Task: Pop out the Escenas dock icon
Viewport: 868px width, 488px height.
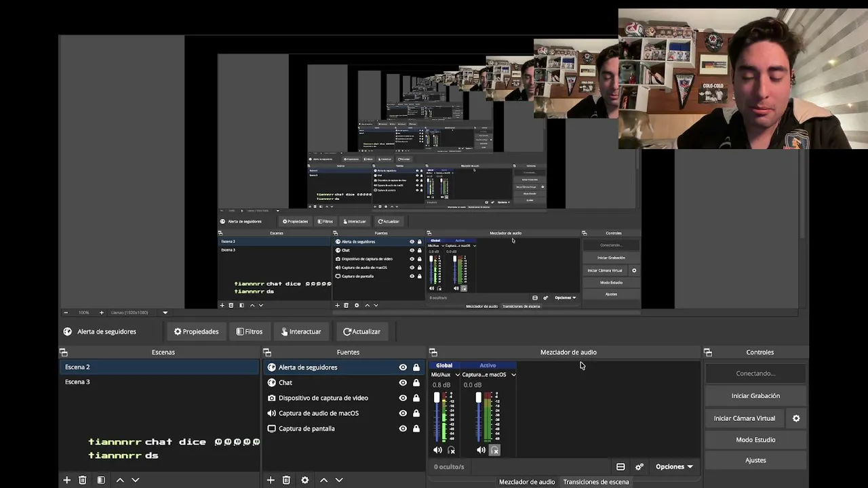Action: pyautogui.click(x=64, y=352)
